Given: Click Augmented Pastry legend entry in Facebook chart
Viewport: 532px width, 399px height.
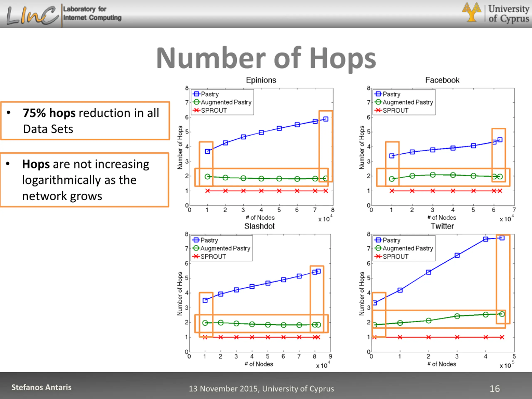Looking at the screenshot, I should click(404, 102).
